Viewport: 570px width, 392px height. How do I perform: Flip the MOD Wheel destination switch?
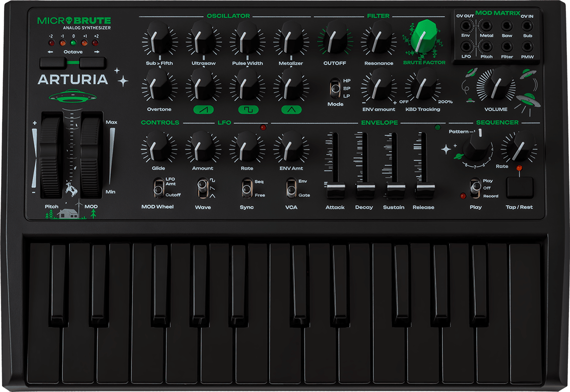click(x=158, y=188)
